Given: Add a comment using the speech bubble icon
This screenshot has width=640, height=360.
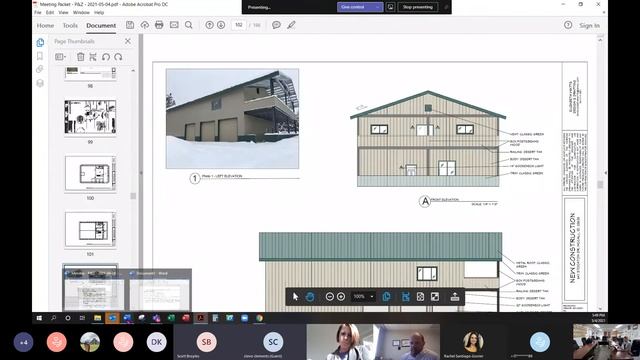Looking at the screenshot, I should [276, 25].
